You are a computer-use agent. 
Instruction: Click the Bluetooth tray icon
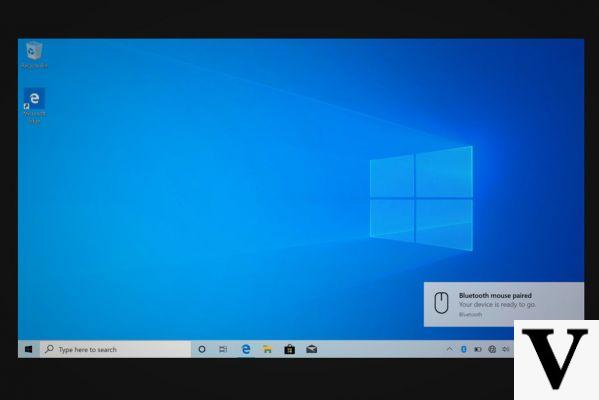click(x=464, y=349)
